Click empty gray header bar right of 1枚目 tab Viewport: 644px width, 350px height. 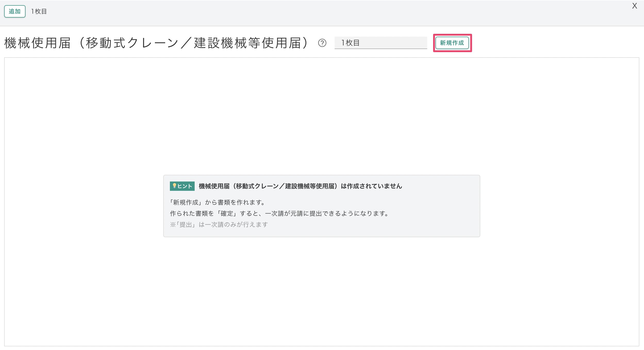[309, 13]
